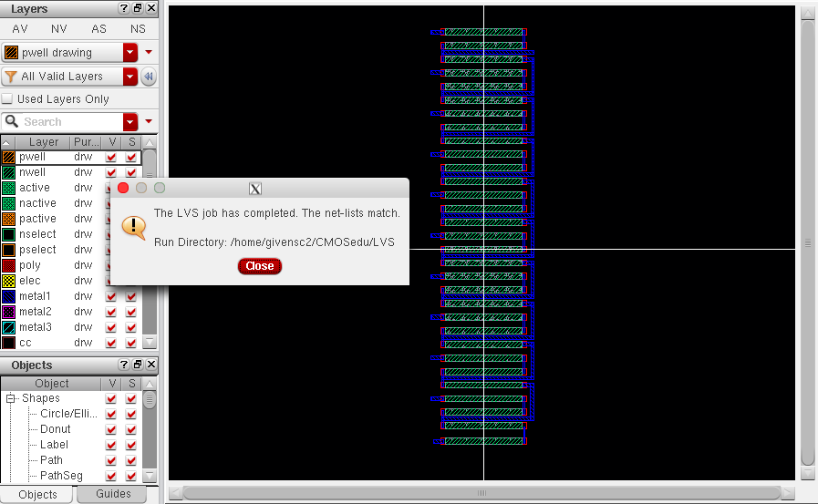Click the Object column header in Objects panel
The width and height of the screenshot is (818, 504).
click(51, 384)
